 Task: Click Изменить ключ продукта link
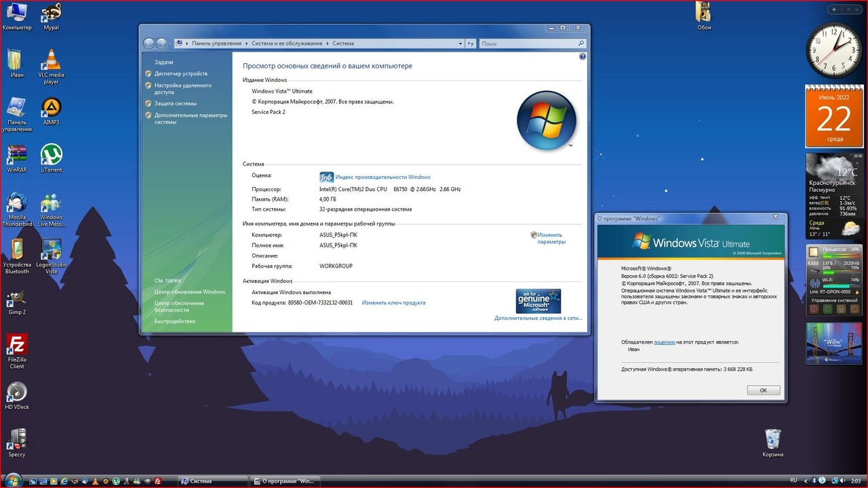click(393, 303)
